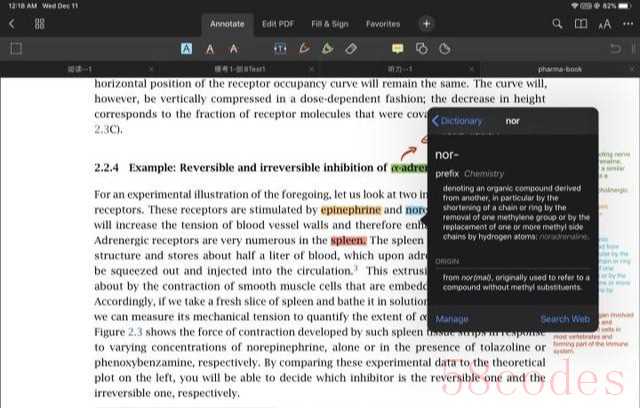Tap the Wi-Fi indicator in status bar
The width and height of the screenshot is (640, 408).
tap(574, 6)
